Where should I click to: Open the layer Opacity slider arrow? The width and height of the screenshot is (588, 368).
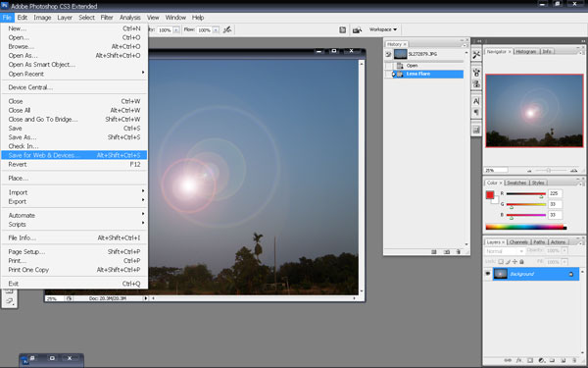(x=564, y=251)
